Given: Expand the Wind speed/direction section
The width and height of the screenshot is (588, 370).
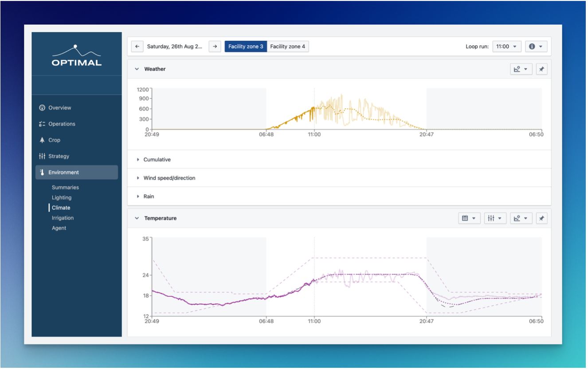Looking at the screenshot, I should [169, 178].
